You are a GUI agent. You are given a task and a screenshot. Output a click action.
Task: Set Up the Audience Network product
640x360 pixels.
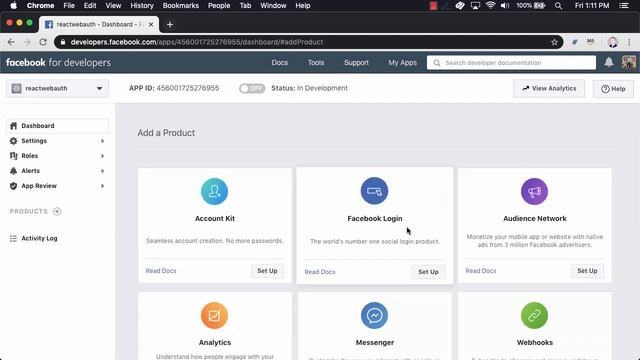[x=587, y=271]
